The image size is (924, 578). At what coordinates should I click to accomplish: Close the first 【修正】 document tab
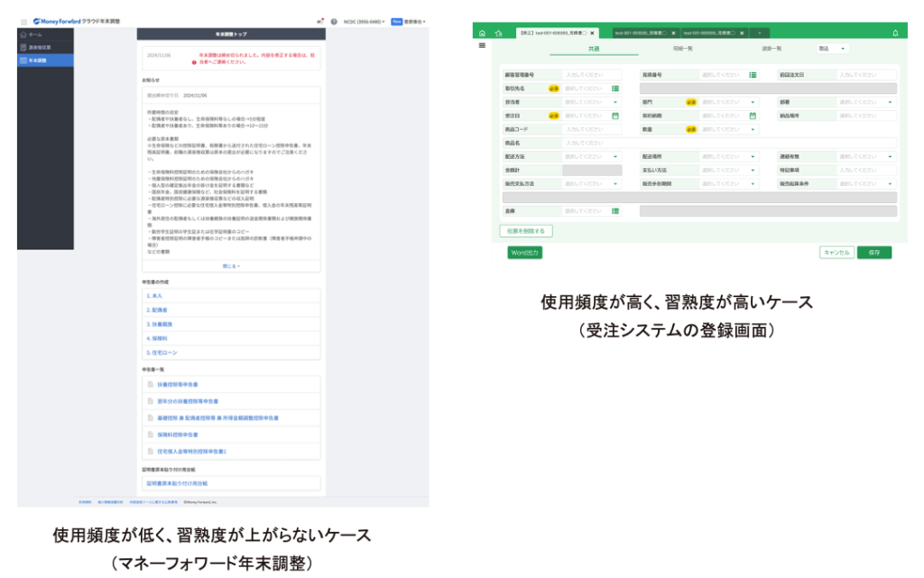(594, 33)
